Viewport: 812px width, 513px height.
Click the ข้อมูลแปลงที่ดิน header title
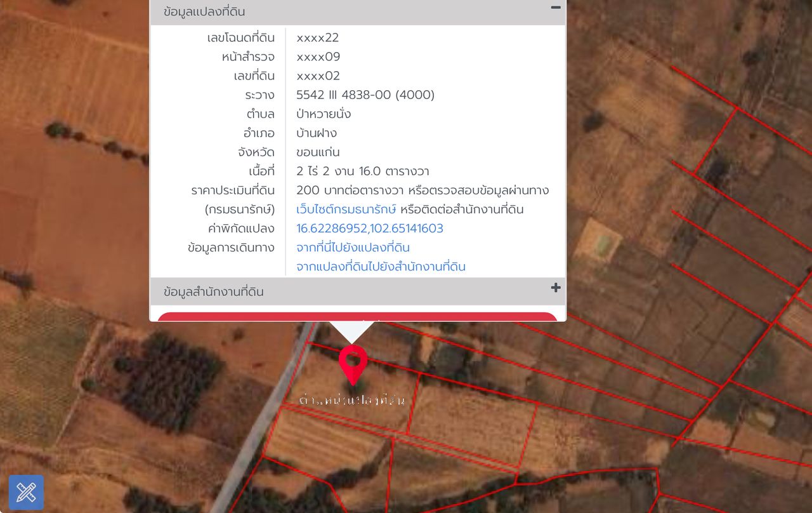pos(204,12)
